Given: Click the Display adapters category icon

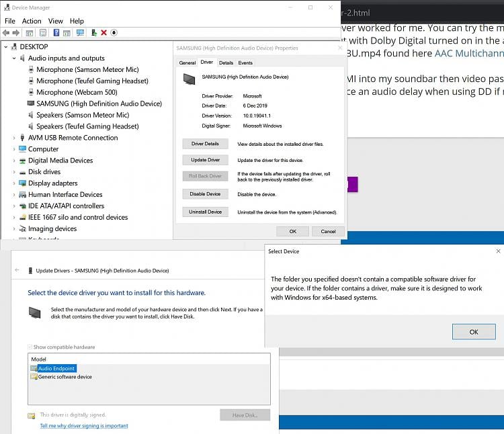Looking at the screenshot, I should click(22, 183).
